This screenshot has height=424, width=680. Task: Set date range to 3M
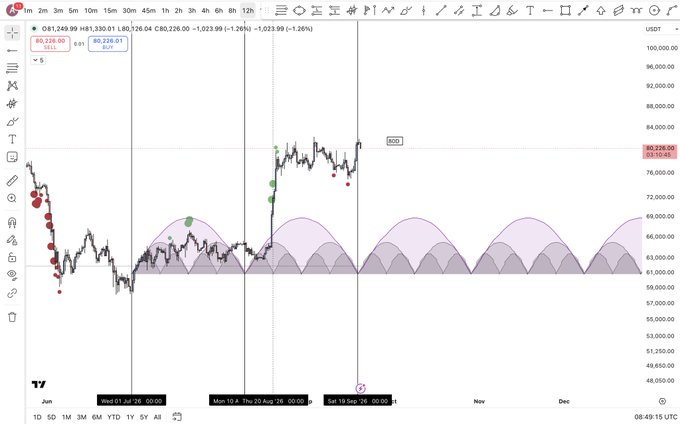tap(82, 417)
